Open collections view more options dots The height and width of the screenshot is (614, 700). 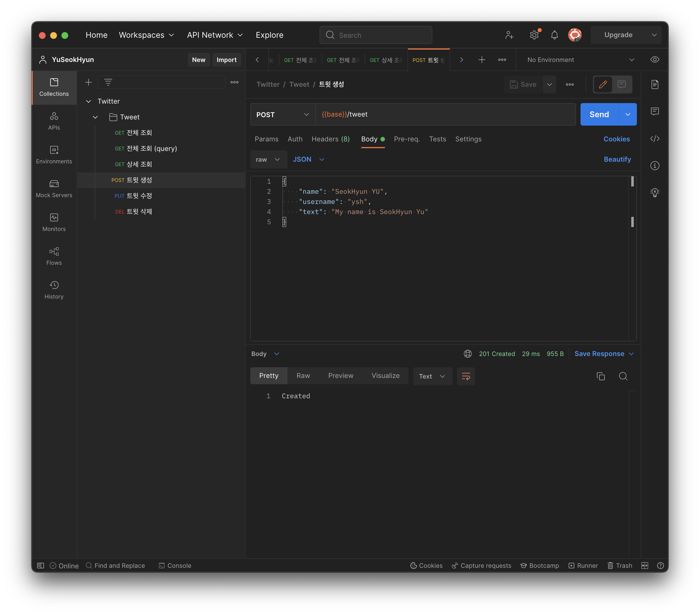click(x=234, y=82)
